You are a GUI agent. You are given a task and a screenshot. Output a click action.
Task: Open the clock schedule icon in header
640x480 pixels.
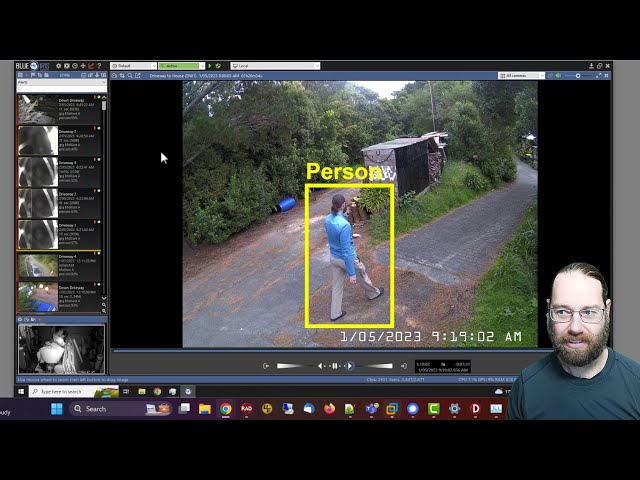pyautogui.click(x=75, y=66)
